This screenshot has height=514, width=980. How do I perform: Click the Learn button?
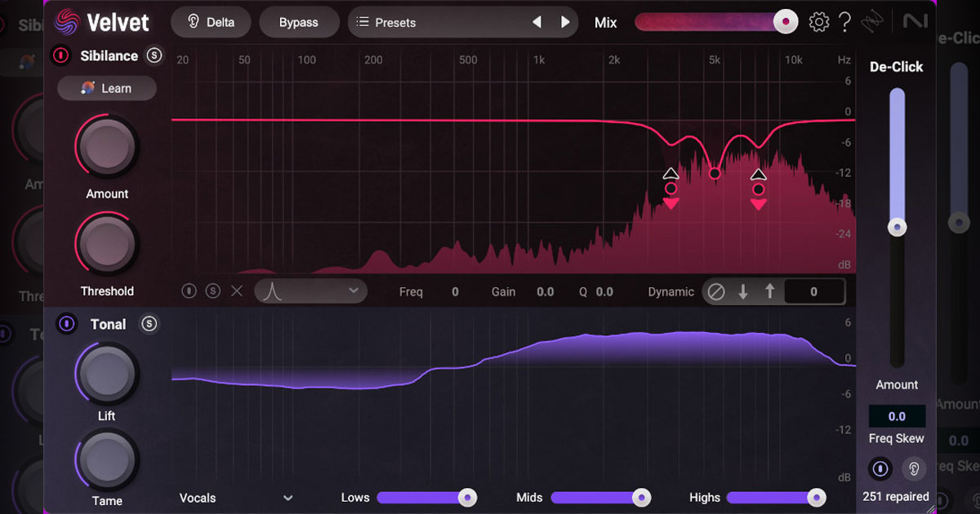(107, 88)
